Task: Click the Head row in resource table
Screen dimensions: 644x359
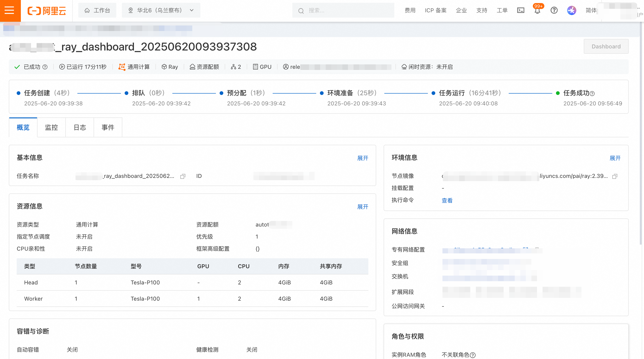Action: (x=192, y=283)
